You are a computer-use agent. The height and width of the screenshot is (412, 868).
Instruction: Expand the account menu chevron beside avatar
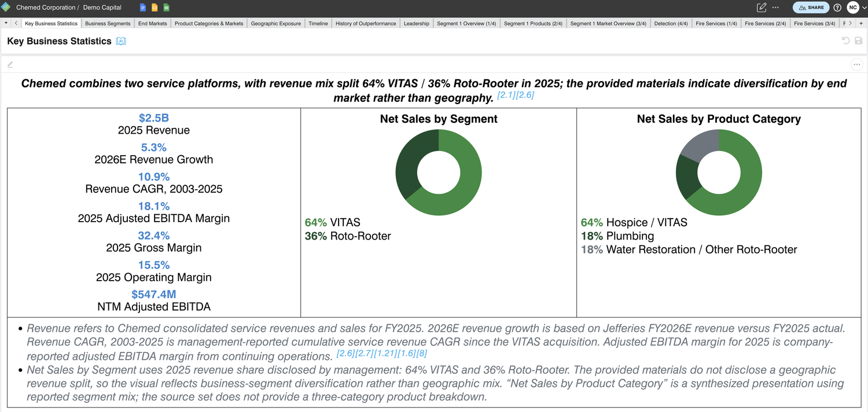coord(864,8)
